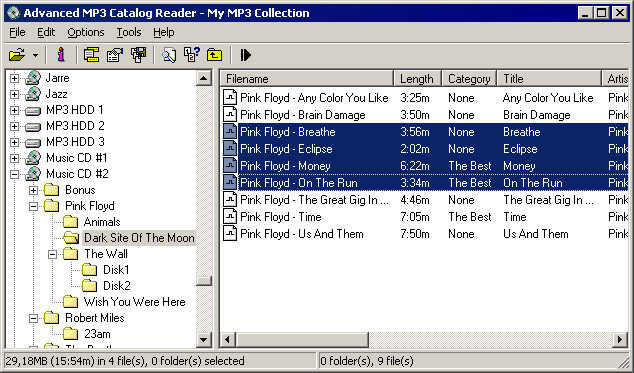This screenshot has height=373, width=634.
Task: Expand the MP3 HDD 1 node
Action: coord(15,110)
